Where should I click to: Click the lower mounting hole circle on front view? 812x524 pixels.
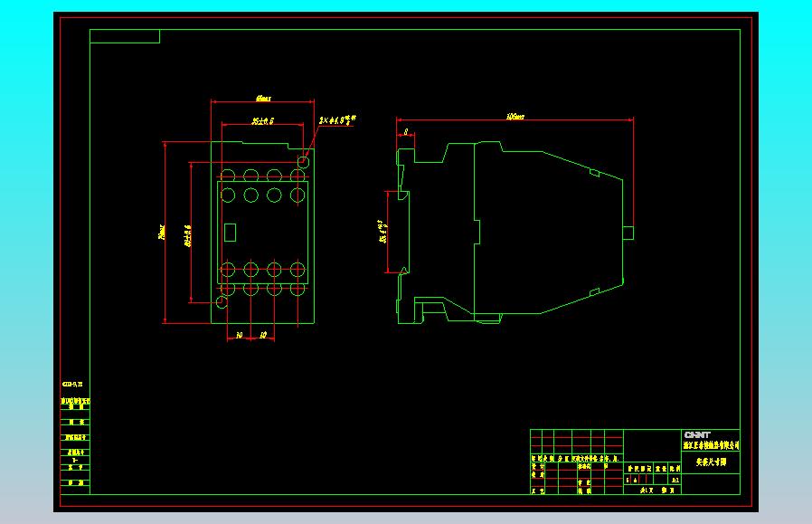point(222,302)
